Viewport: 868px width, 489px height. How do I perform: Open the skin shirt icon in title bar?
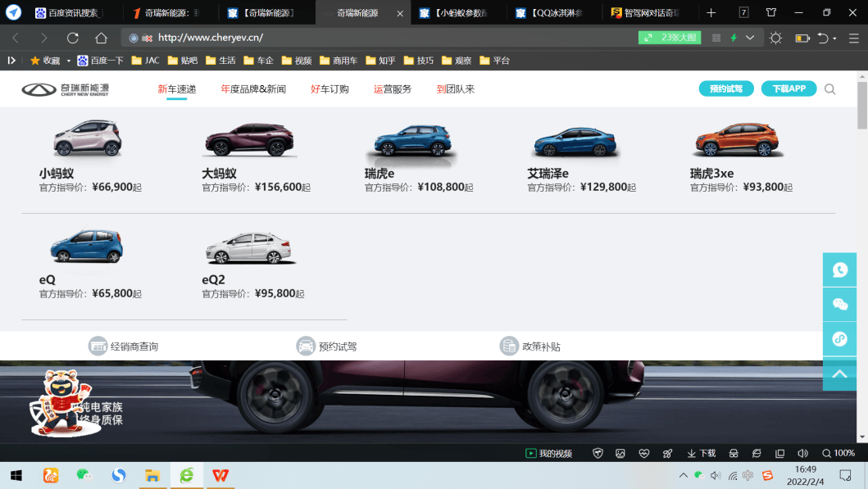[x=771, y=12]
